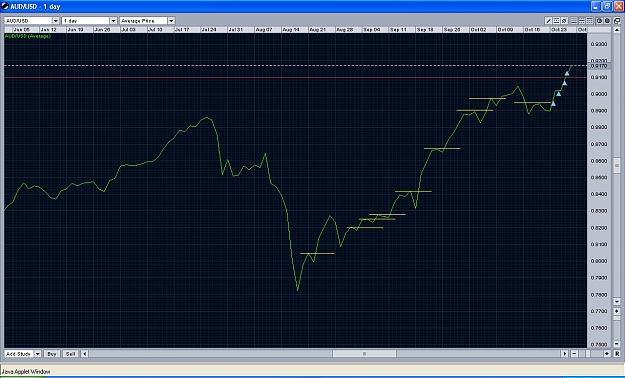Click the lowest blue triangle marker
Image resolution: width=625 pixels, height=378 pixels.
click(553, 104)
